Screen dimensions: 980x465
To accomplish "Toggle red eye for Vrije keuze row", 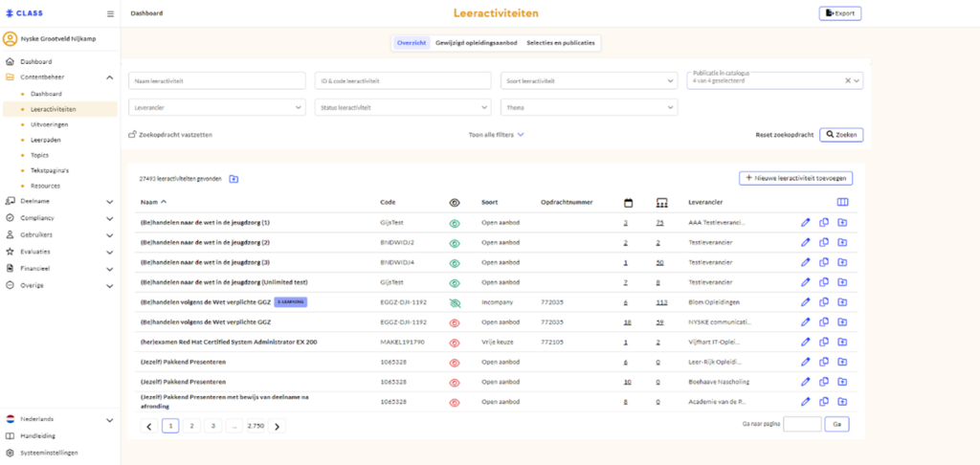I will tap(455, 342).
